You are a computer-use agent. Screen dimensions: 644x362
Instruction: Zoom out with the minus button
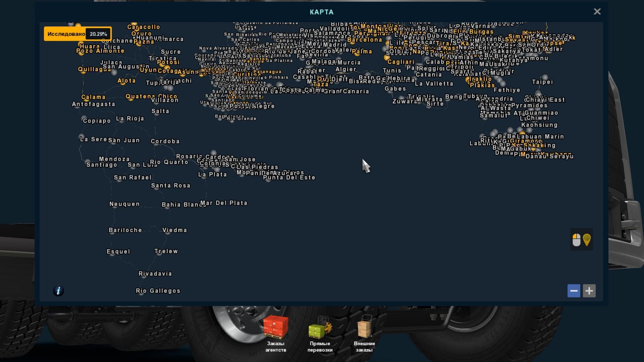pyautogui.click(x=574, y=291)
